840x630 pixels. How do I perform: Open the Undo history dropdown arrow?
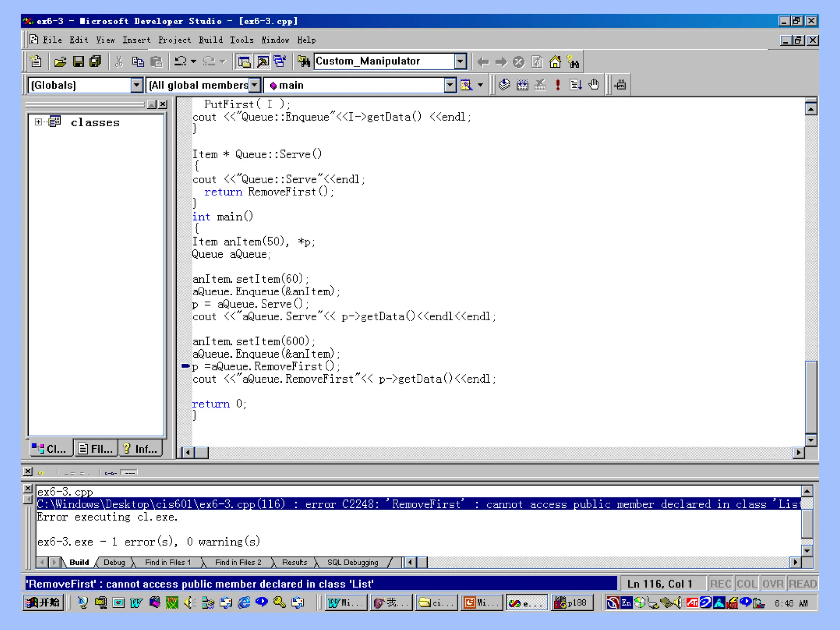tap(194, 62)
